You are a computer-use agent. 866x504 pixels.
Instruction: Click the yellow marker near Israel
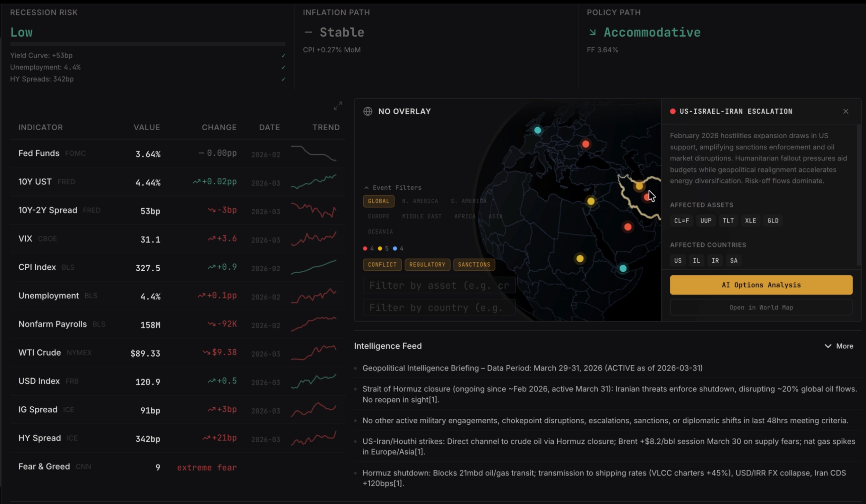[x=591, y=201]
